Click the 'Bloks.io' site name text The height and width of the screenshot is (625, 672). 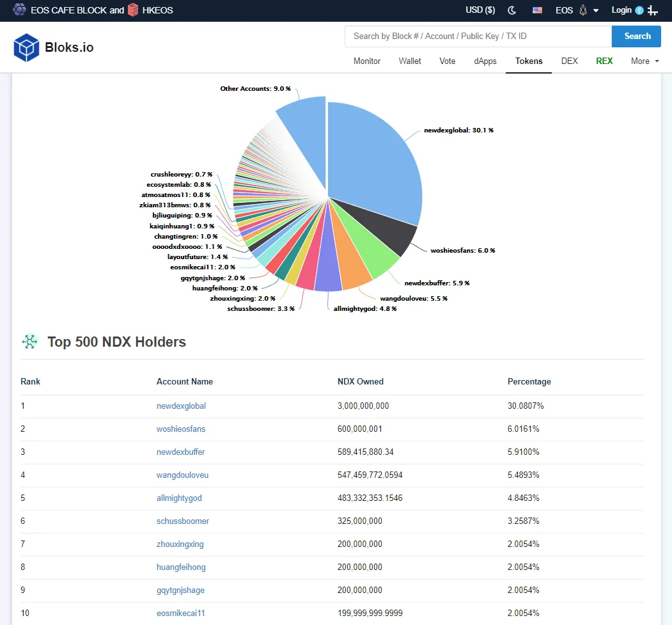(69, 47)
